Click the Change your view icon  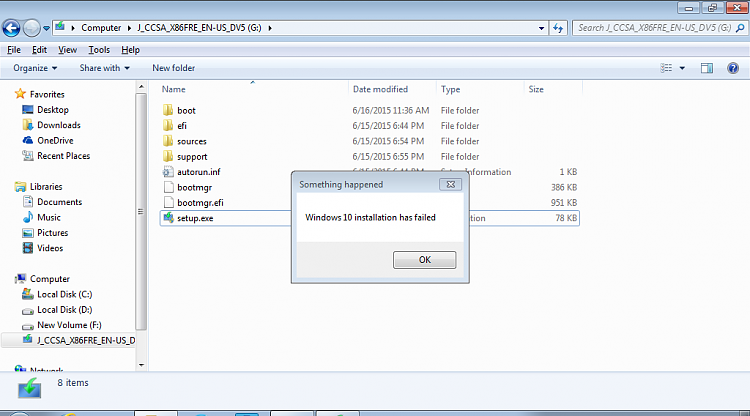point(666,68)
